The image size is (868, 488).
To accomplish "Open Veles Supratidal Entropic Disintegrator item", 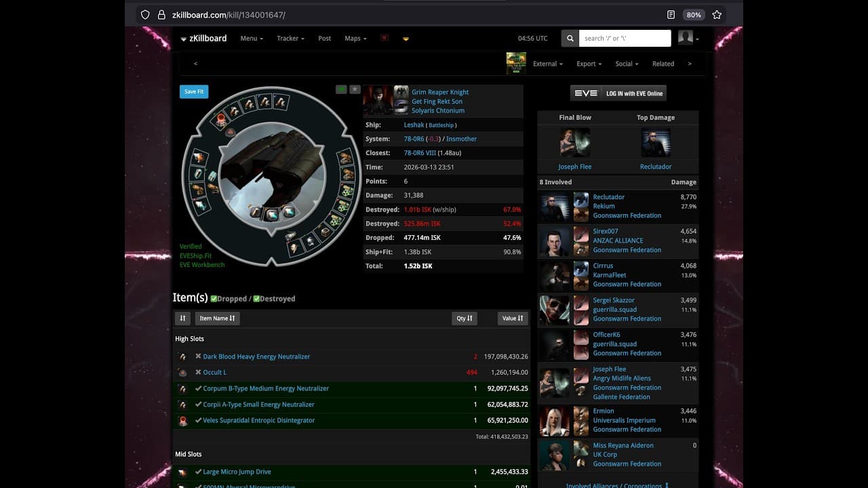I will 258,420.
